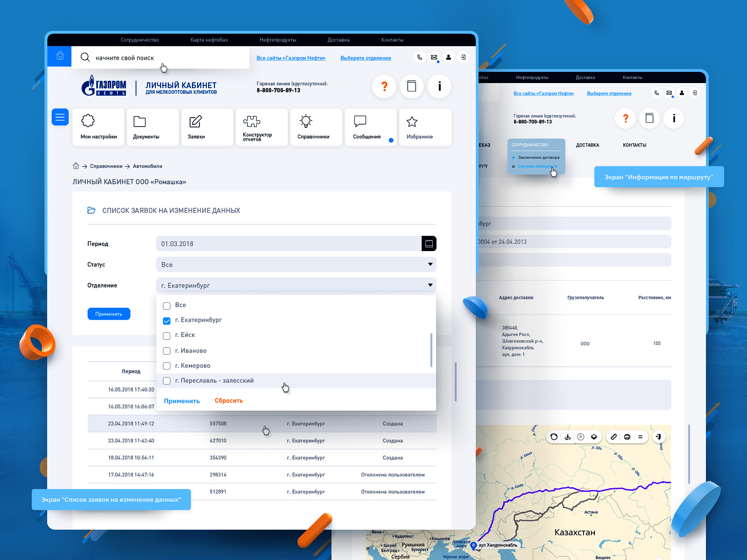Toggle the parking 'P' icon on map
Image resolution: width=747 pixels, height=560 pixels.
click(581, 437)
